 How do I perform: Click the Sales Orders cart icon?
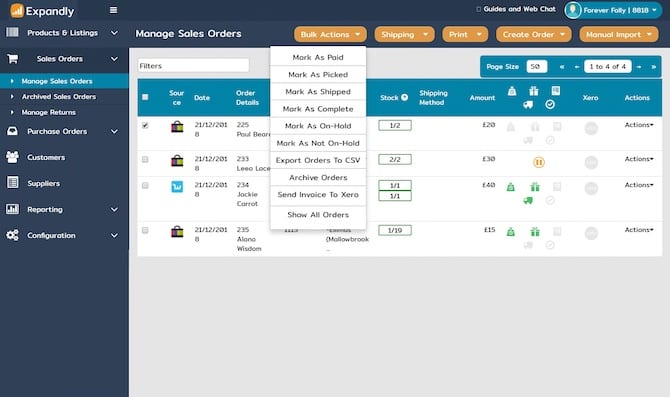click(12, 59)
